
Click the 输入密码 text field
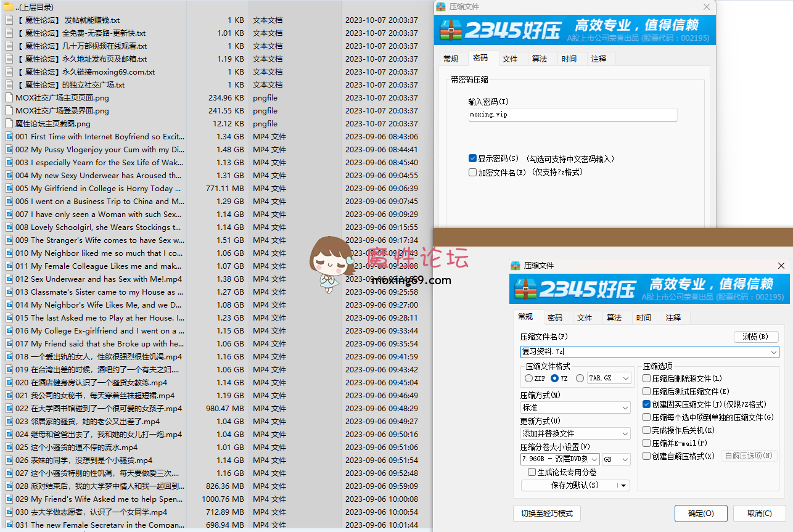point(572,115)
